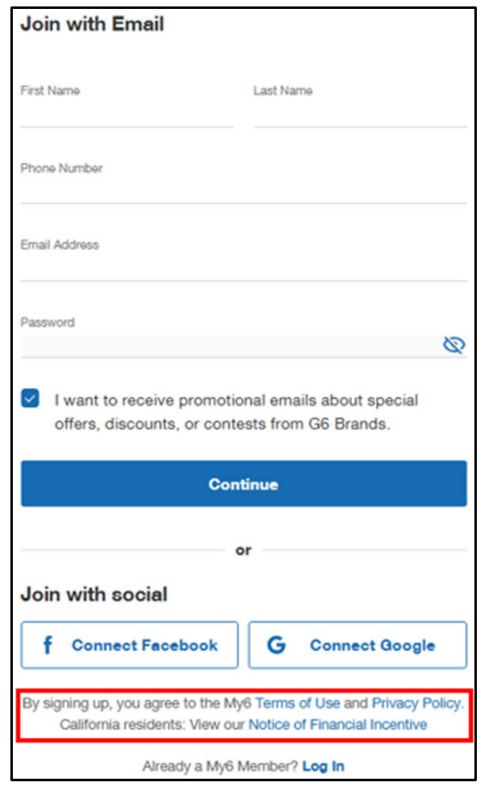This screenshot has height=793, width=489.
Task: Click the Facebook 'f' logo icon
Action: pyautogui.click(x=48, y=645)
